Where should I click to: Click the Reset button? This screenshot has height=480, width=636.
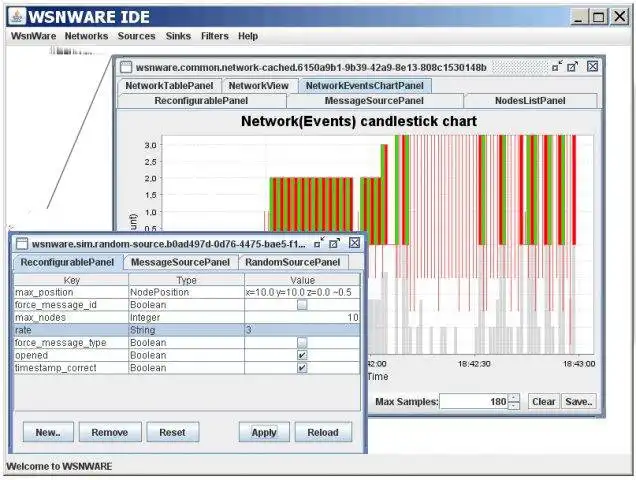(x=172, y=432)
